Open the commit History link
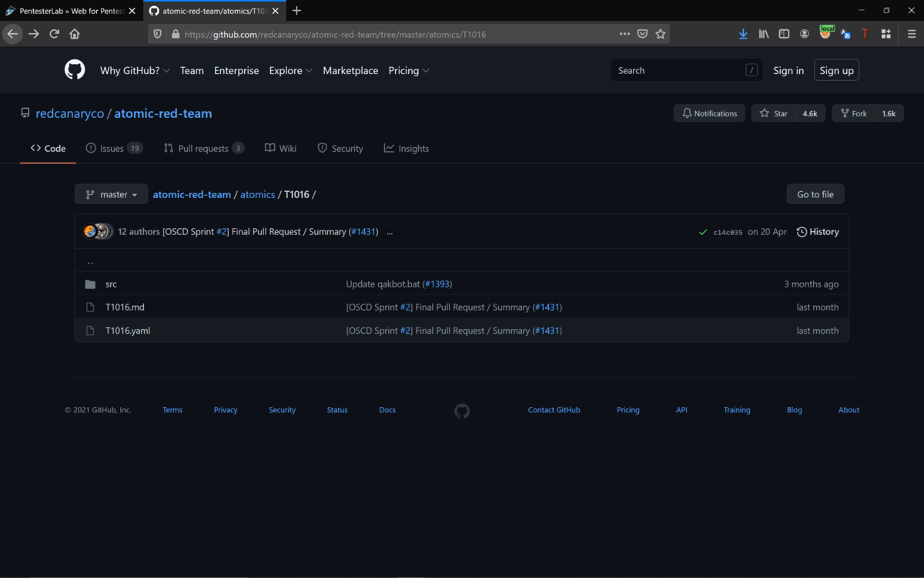The image size is (924, 578). point(818,232)
